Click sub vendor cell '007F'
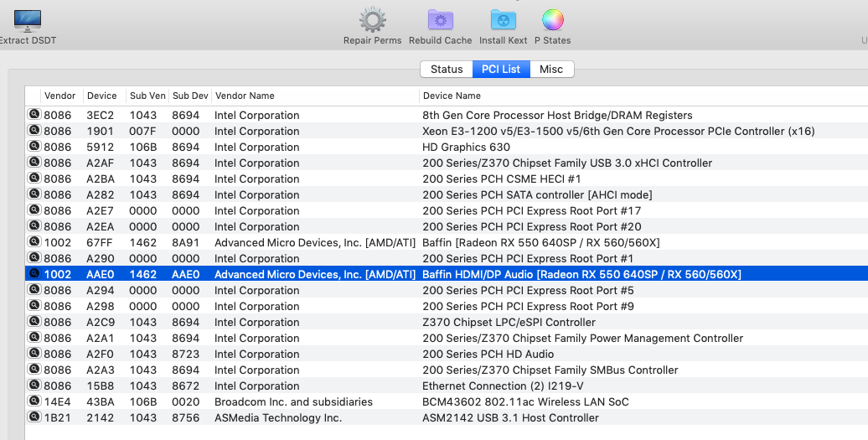This screenshot has width=868, height=440. (x=142, y=132)
